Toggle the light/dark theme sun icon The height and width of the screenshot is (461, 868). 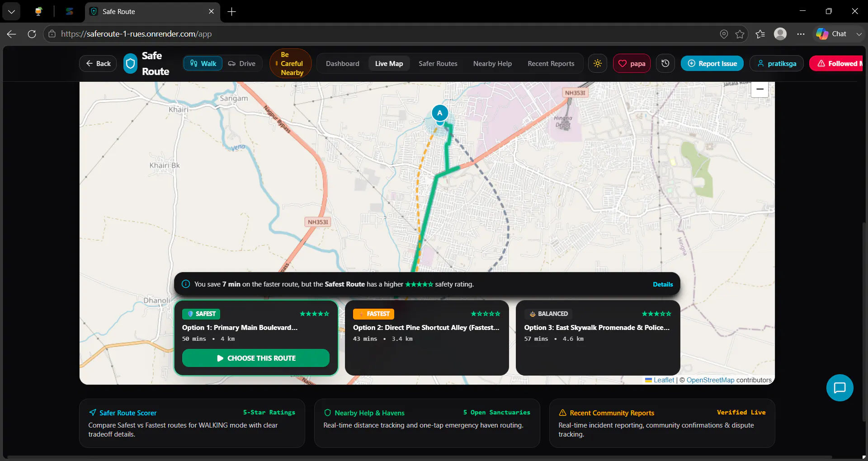[598, 63]
